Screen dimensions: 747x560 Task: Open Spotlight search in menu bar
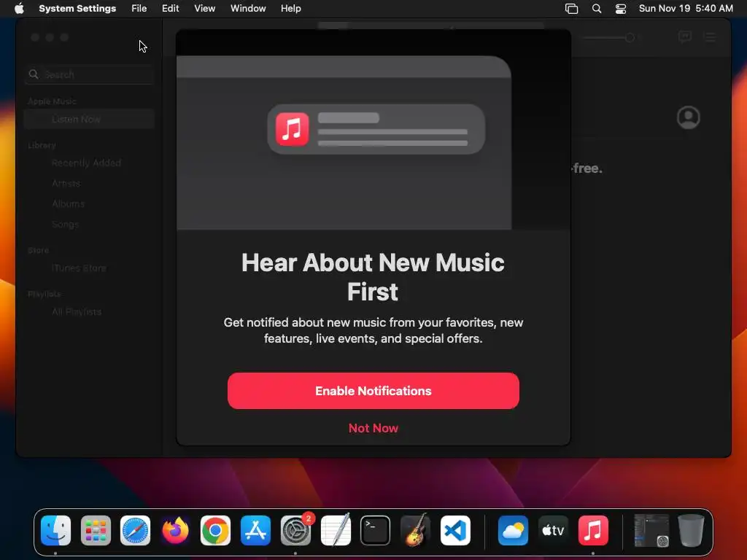(597, 8)
